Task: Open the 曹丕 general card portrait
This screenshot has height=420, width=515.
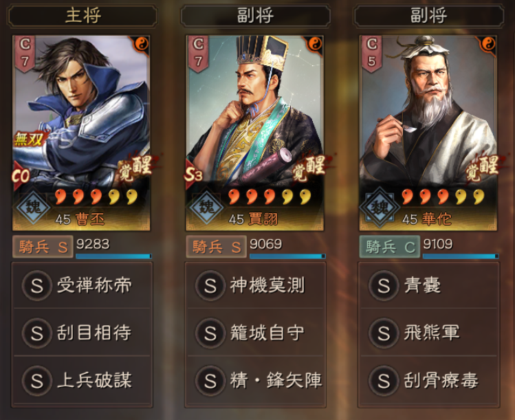Action: (x=81, y=133)
